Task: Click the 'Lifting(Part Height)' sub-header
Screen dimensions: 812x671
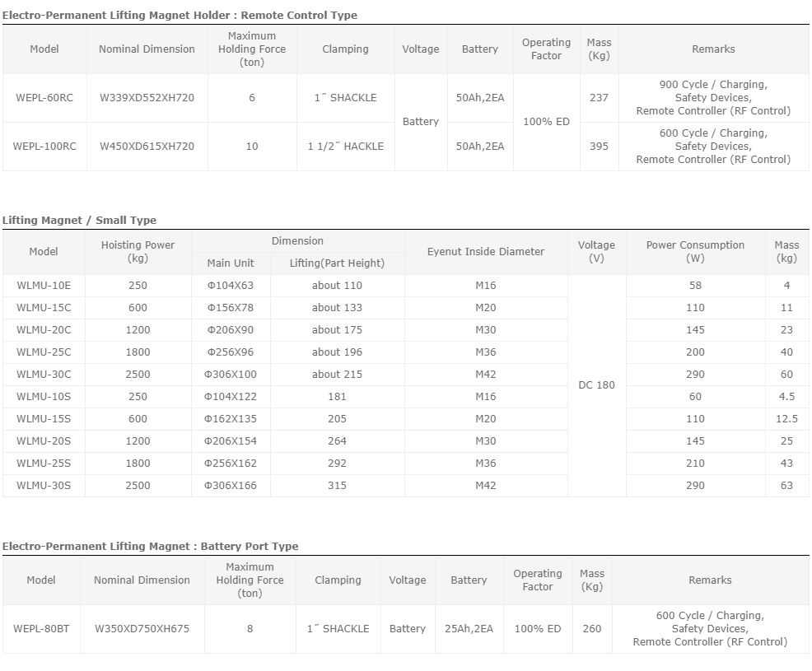Action: (x=337, y=263)
